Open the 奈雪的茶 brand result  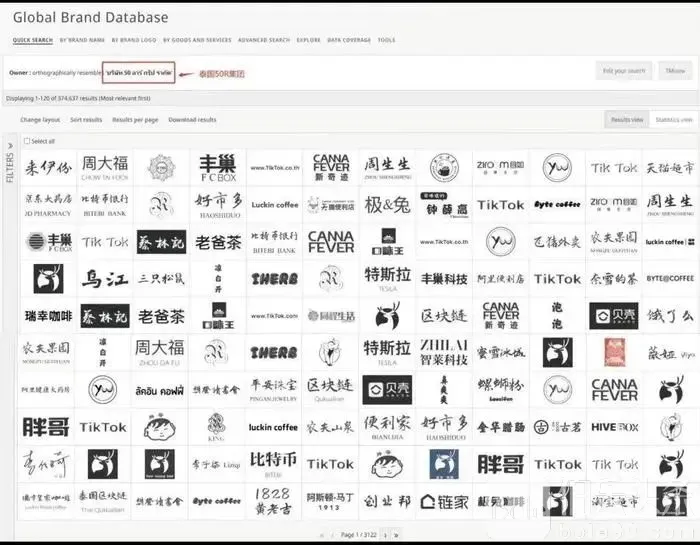click(614, 279)
